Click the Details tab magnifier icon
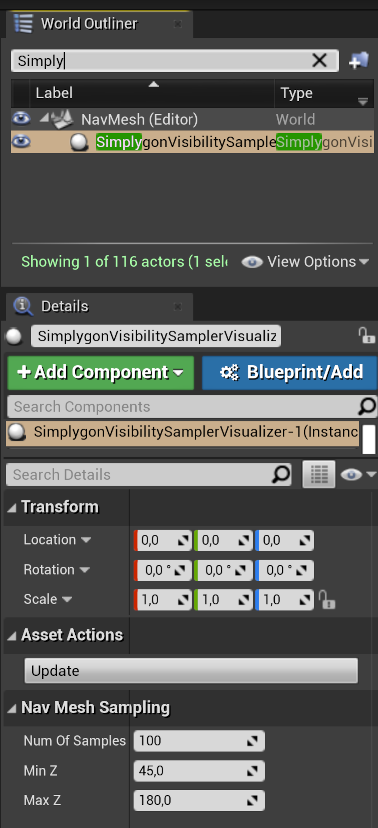 click(23, 306)
